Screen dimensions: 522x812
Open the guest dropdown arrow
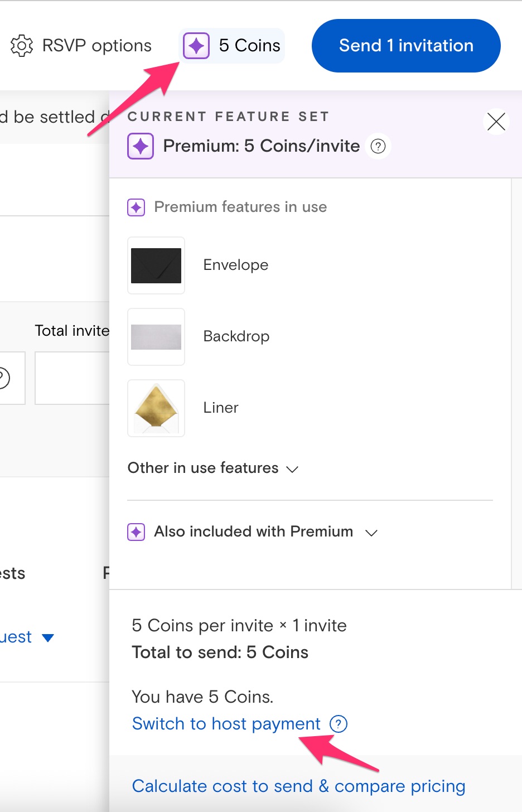pos(48,637)
